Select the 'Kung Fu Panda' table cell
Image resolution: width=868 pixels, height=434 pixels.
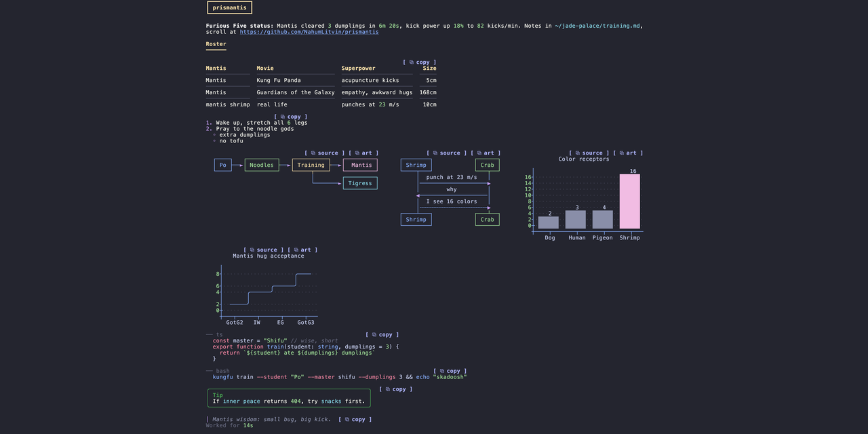[x=279, y=80]
